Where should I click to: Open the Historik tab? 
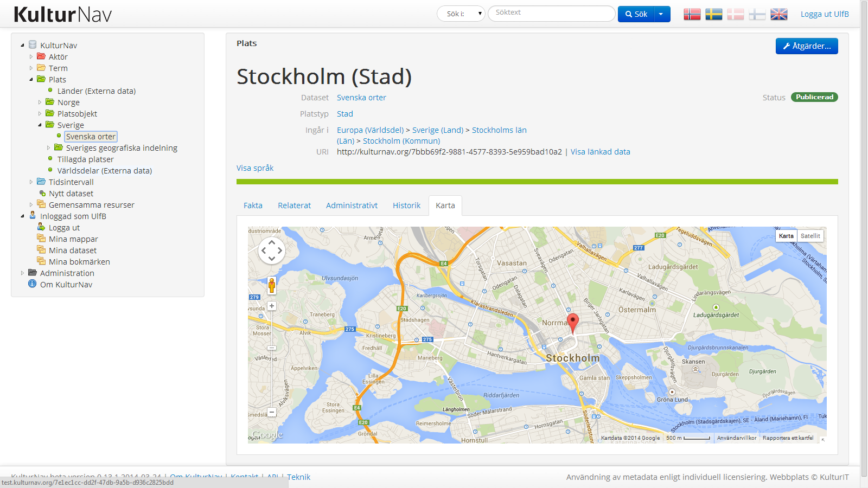tap(407, 206)
